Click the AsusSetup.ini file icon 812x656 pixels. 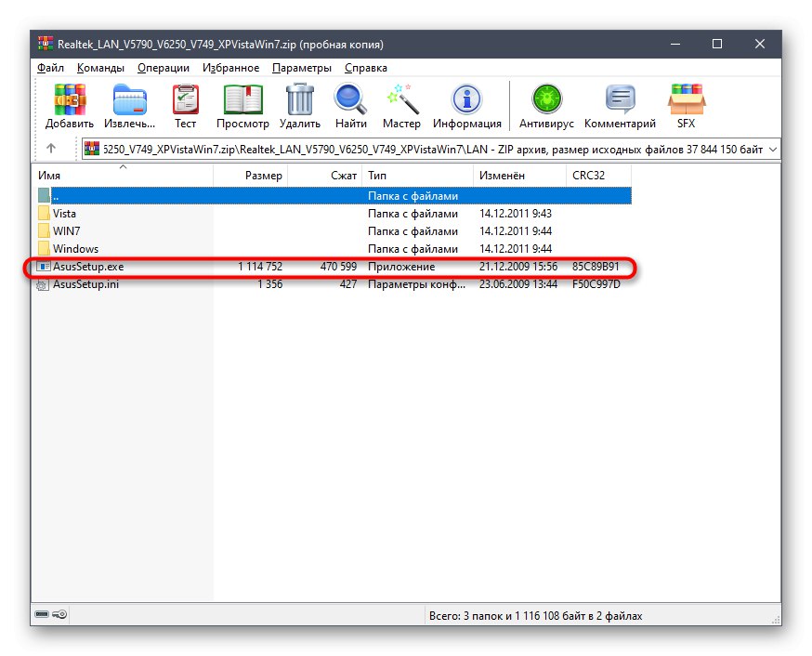43,284
